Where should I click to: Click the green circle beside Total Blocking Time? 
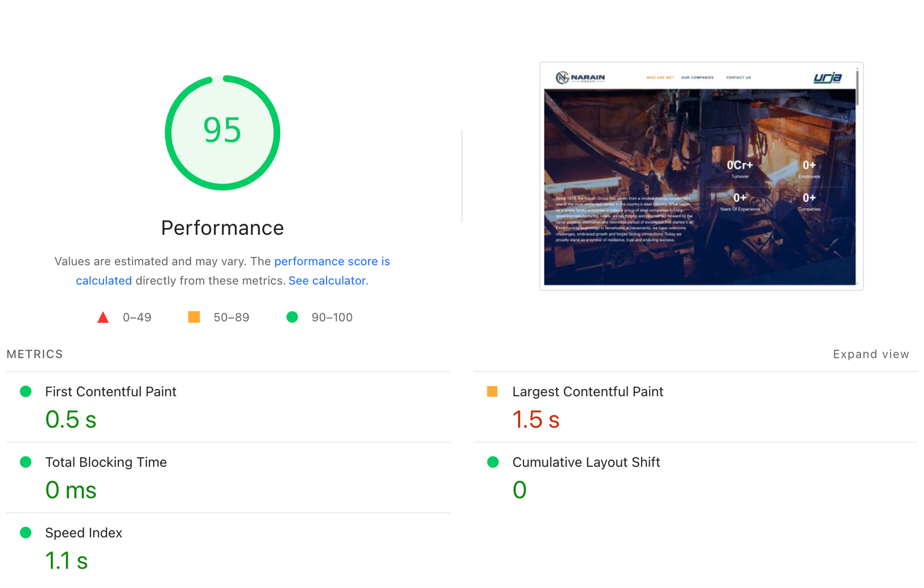[25, 462]
